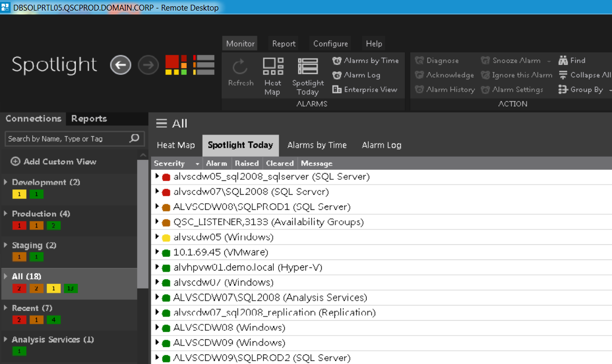Open Alarm Settings action
The width and height of the screenshot is (612, 364).
click(x=512, y=89)
